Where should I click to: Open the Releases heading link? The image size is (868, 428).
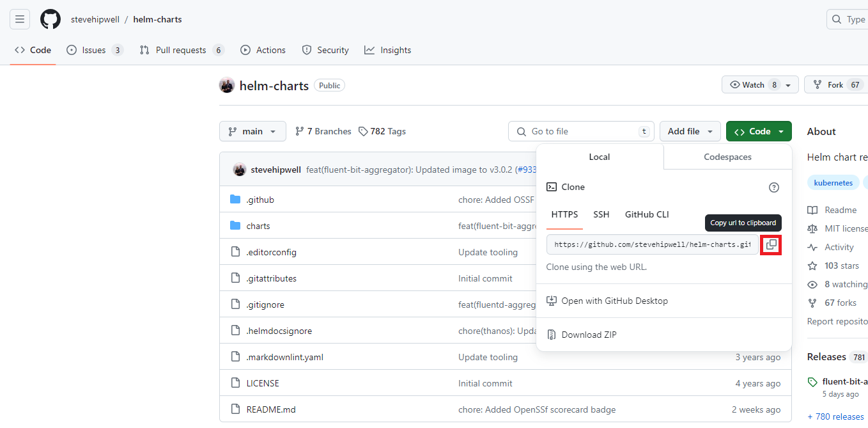[826, 356]
